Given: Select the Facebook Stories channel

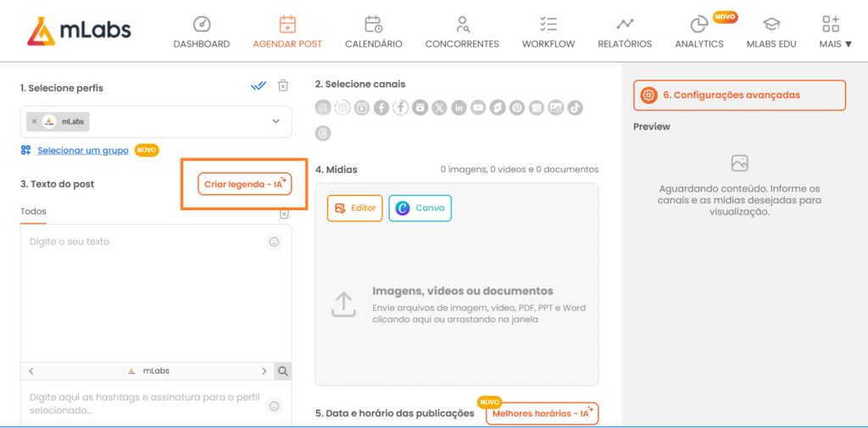Looking at the screenshot, I should (401, 108).
